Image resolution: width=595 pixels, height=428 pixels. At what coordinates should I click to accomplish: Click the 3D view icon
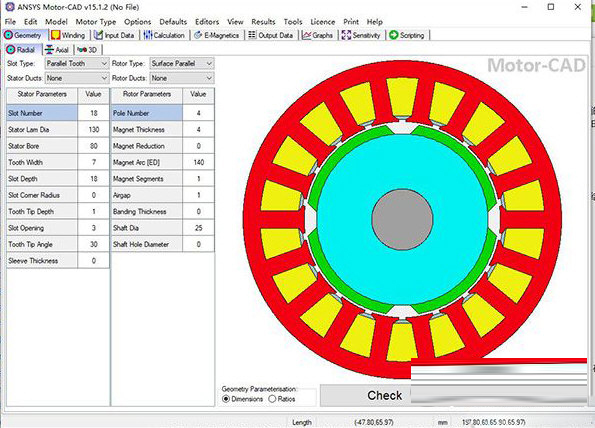click(82, 50)
